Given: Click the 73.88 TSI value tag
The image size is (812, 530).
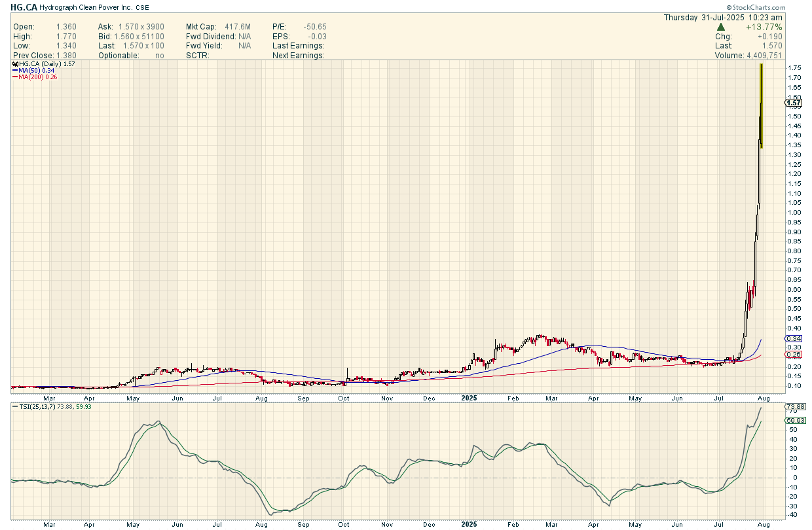Looking at the screenshot, I should coord(793,406).
